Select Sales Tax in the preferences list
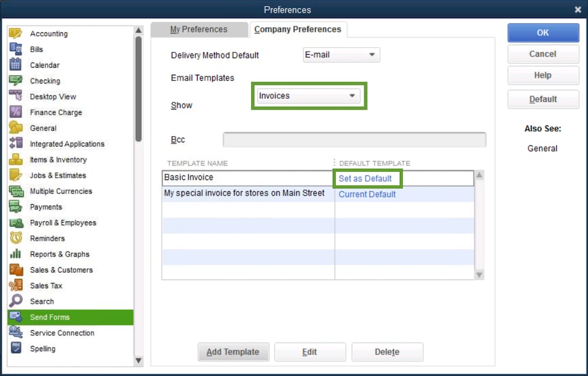Screen dimensions: 588x376 click(x=71, y=285)
